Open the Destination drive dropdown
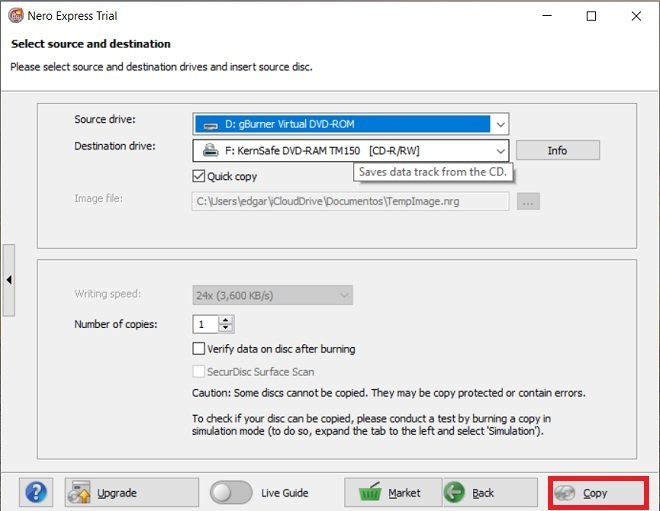Screen dimensions: 660x511 coord(351,151)
